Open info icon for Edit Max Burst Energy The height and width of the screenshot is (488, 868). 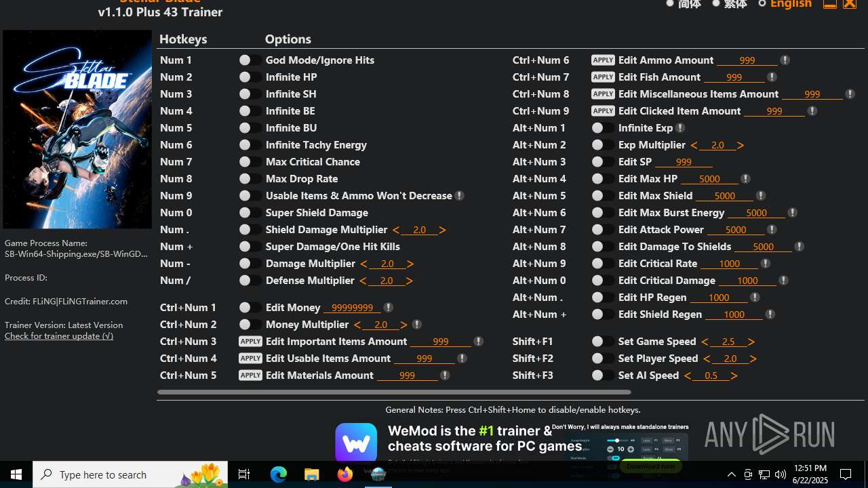(792, 213)
